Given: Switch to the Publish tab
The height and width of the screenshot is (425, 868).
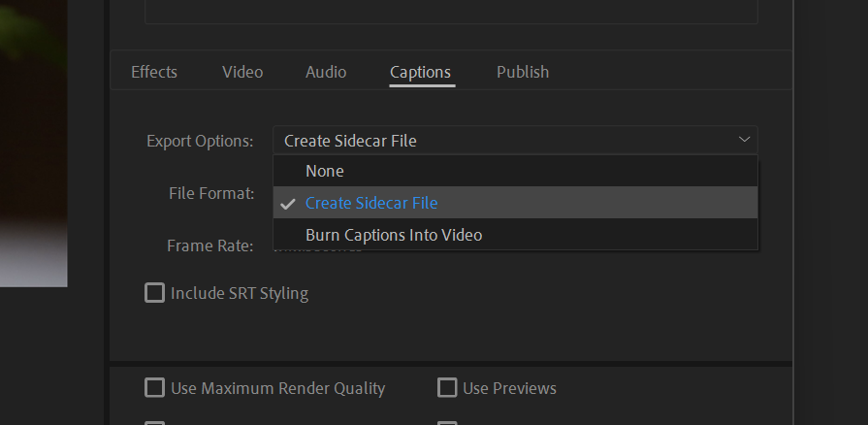Looking at the screenshot, I should (x=523, y=72).
